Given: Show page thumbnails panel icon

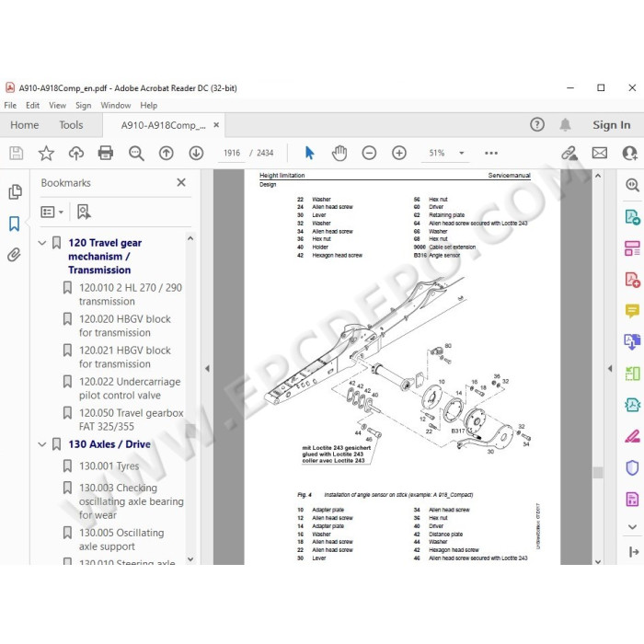Looking at the screenshot, I should pos(16,191).
